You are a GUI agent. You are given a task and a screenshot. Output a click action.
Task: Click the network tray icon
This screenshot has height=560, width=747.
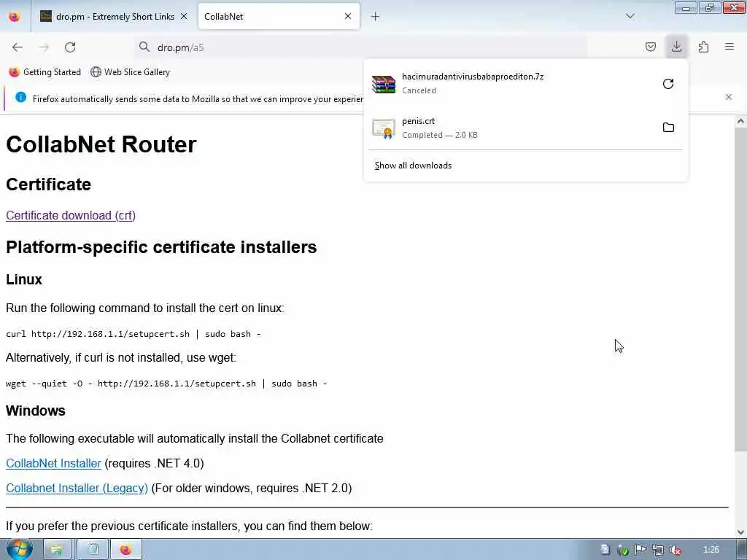coord(658,551)
